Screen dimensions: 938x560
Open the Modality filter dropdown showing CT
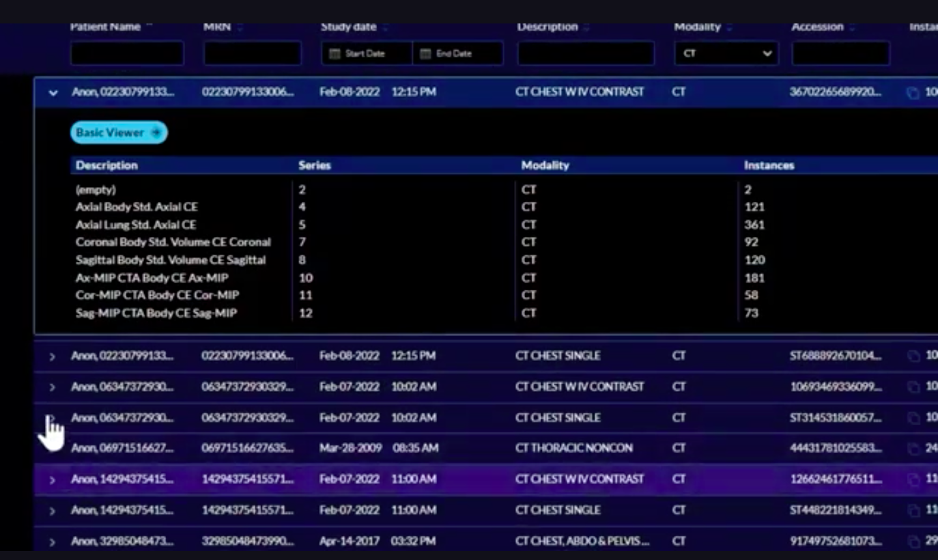click(x=726, y=53)
